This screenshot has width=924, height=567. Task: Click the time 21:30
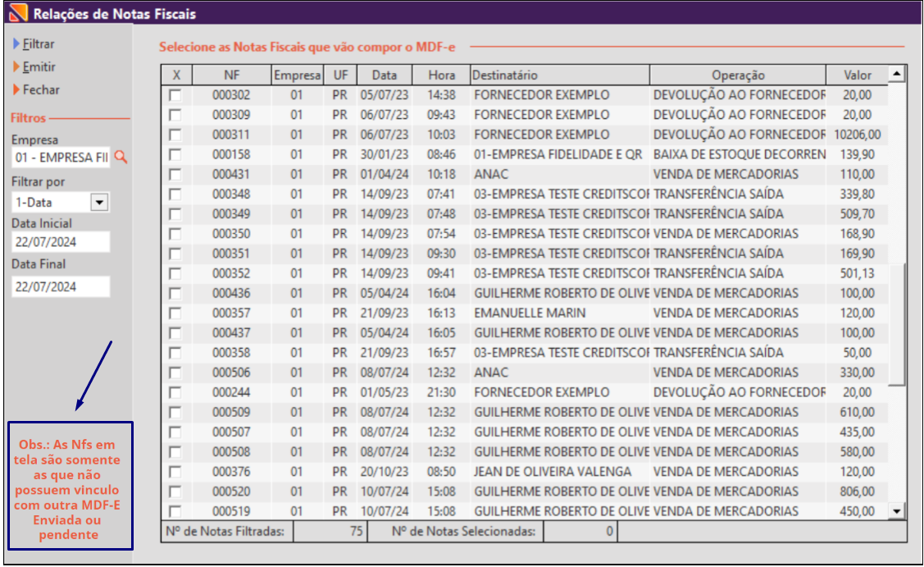[441, 392]
